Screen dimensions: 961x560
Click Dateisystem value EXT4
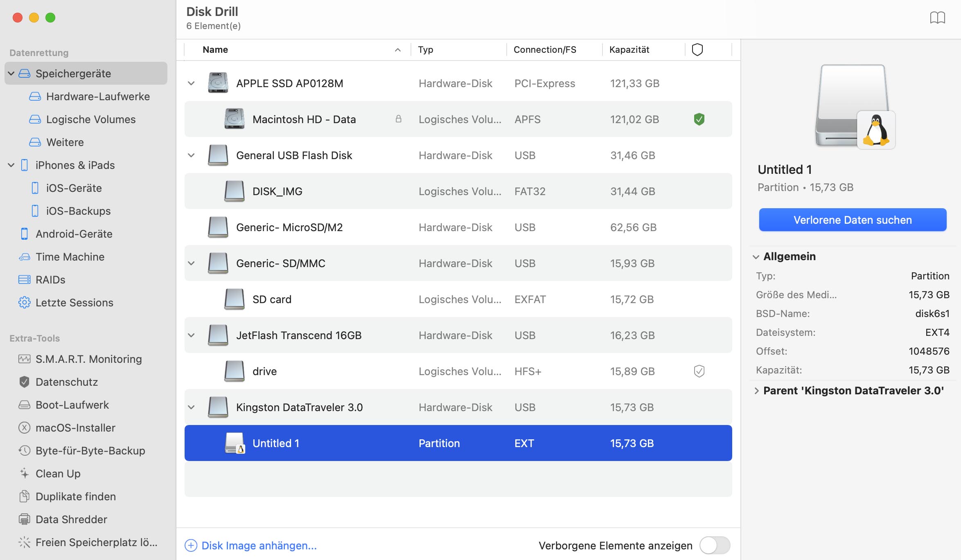[x=937, y=333]
